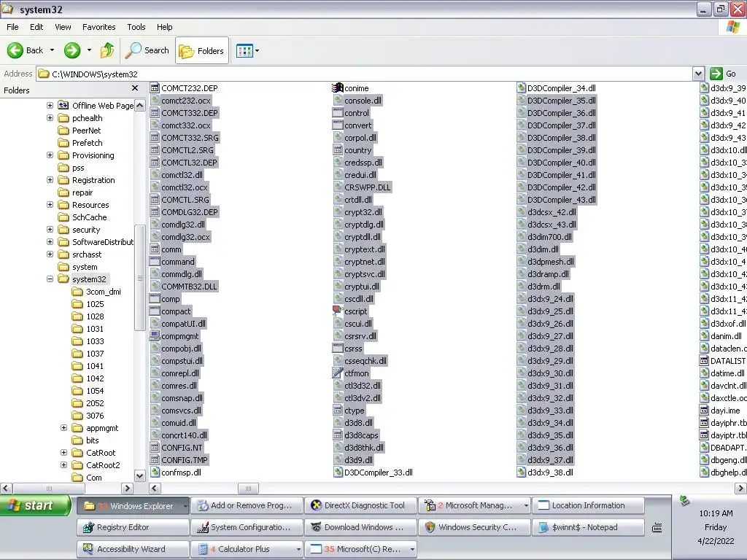The width and height of the screenshot is (747, 560).
Task: Expand the security folder node
Action: [x=50, y=229]
